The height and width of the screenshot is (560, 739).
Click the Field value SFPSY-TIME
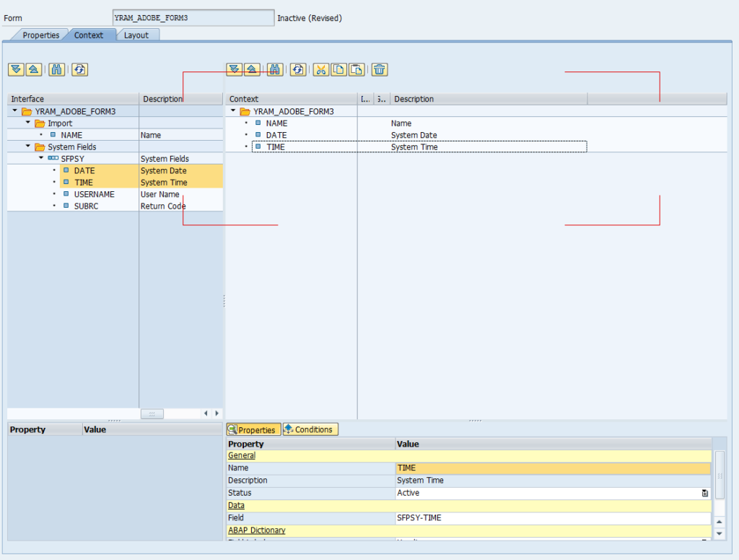coord(419,517)
